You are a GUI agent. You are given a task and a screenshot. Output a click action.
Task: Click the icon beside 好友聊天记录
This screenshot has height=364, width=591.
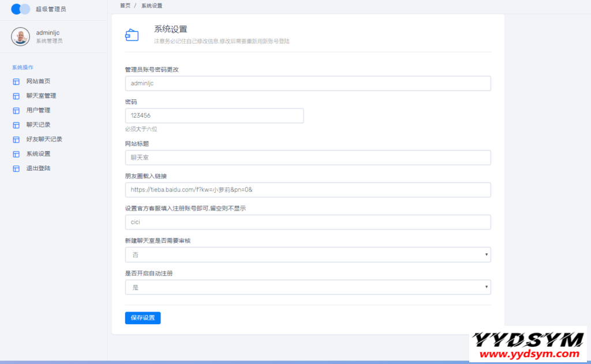[16, 140]
